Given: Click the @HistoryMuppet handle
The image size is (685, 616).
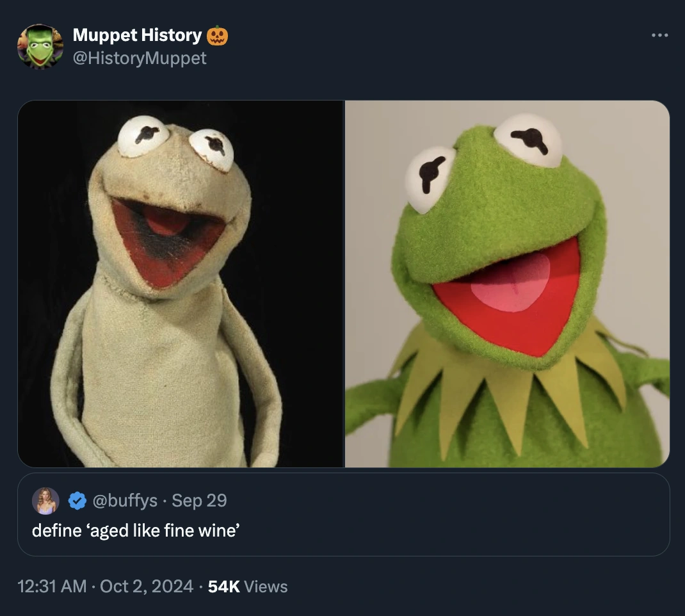Looking at the screenshot, I should [x=140, y=58].
